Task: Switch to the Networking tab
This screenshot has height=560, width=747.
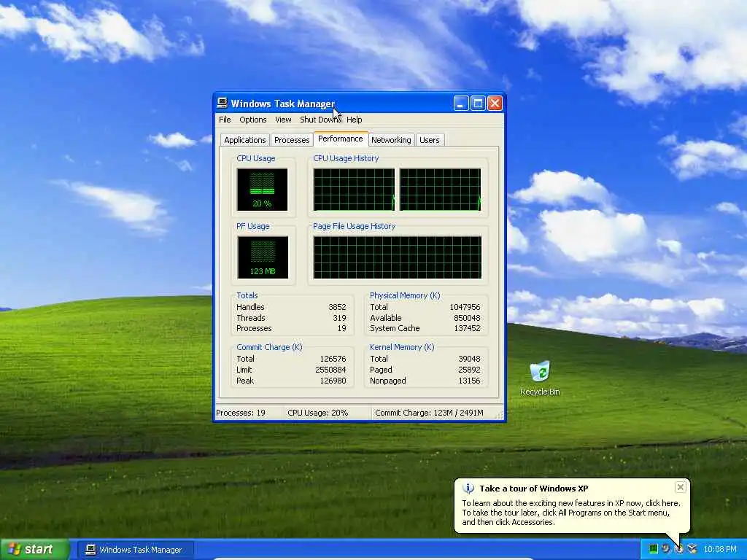Action: point(391,140)
